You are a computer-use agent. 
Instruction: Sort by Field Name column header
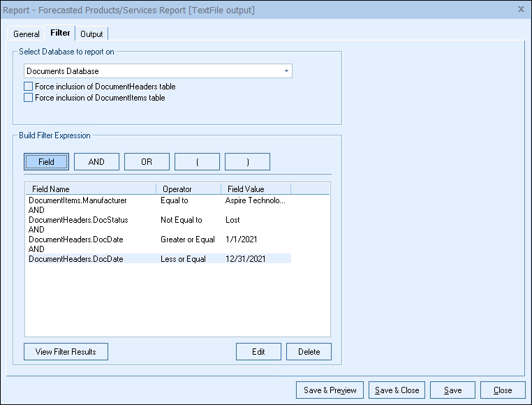coord(90,189)
